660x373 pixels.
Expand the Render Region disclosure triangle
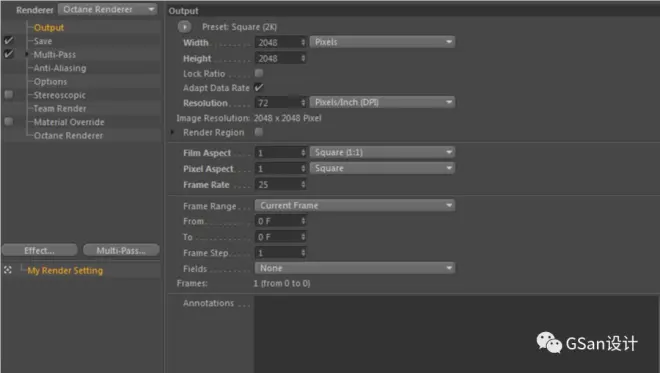(173, 132)
